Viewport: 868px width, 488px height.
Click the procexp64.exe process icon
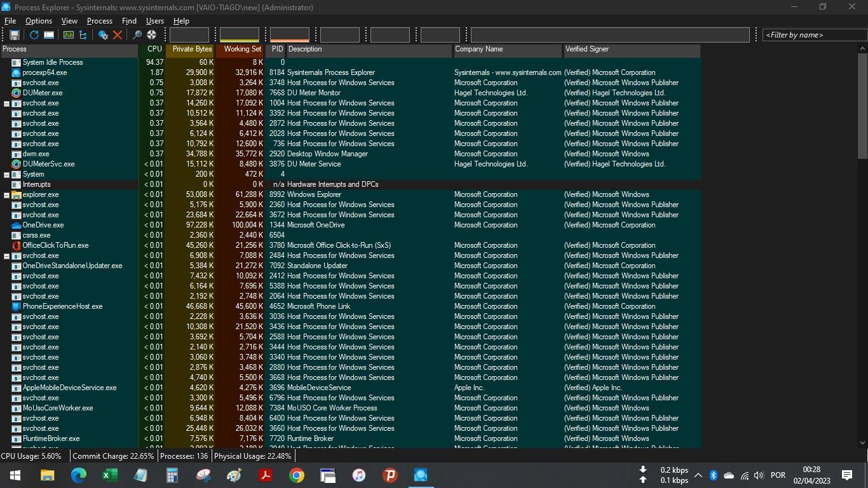coord(17,72)
